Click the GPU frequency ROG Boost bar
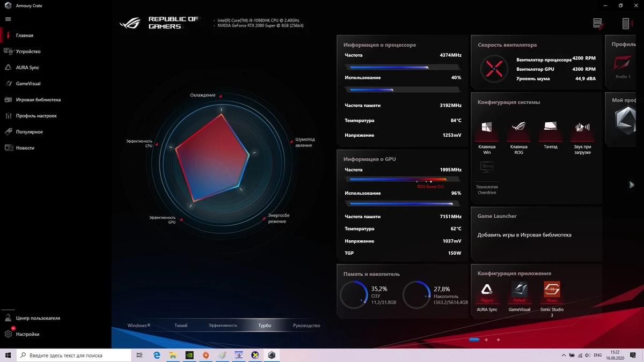The width and height of the screenshot is (644, 362). tap(402, 179)
